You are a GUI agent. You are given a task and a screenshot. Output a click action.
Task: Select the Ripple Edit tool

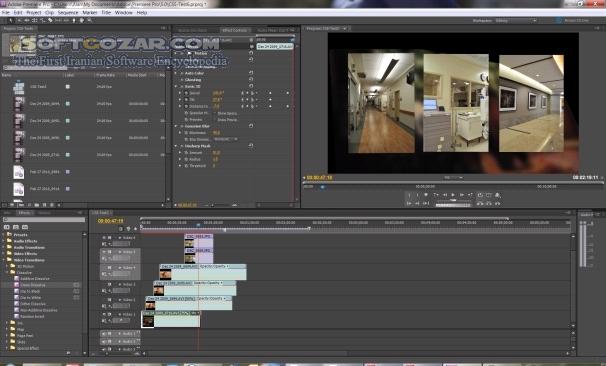click(x=27, y=20)
